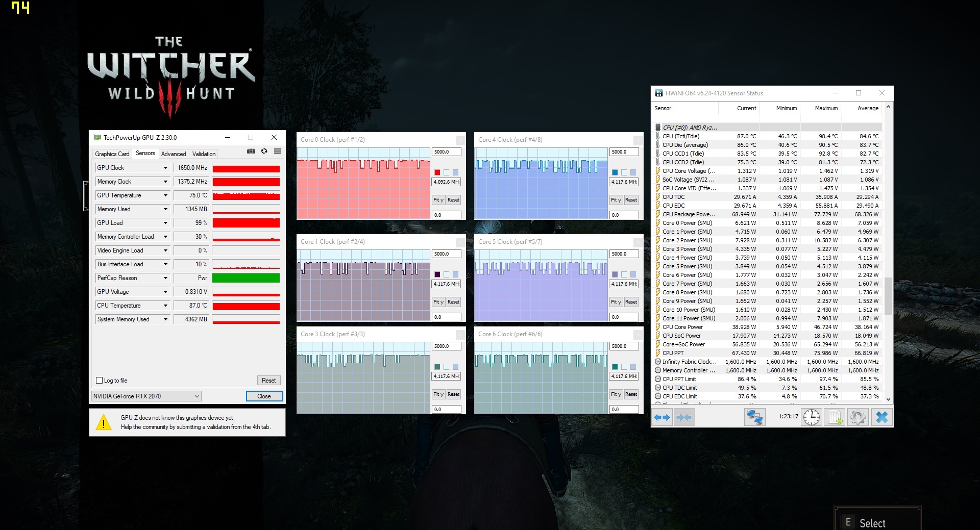
Task: Close the Core 6 Clock graph
Action: click(x=638, y=334)
